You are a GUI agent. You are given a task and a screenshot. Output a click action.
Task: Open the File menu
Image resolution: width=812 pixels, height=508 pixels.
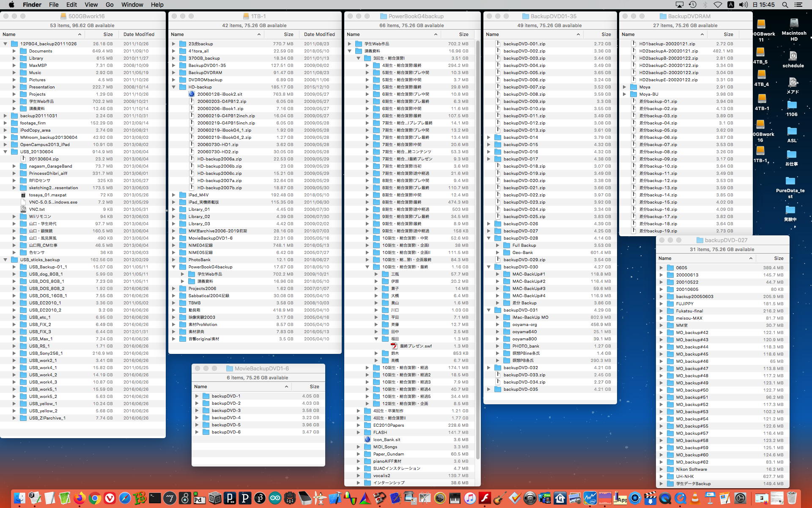point(54,5)
